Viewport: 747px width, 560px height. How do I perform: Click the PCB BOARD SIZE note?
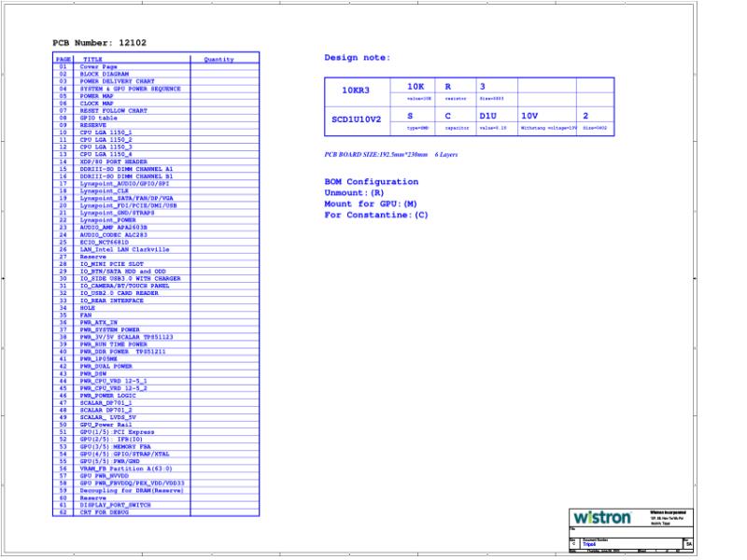(x=390, y=155)
